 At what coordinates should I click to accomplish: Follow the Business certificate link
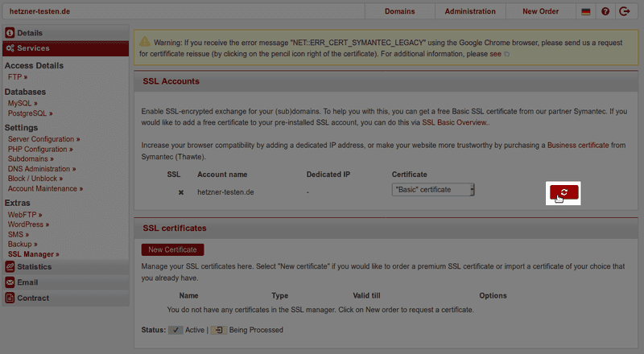578,146
